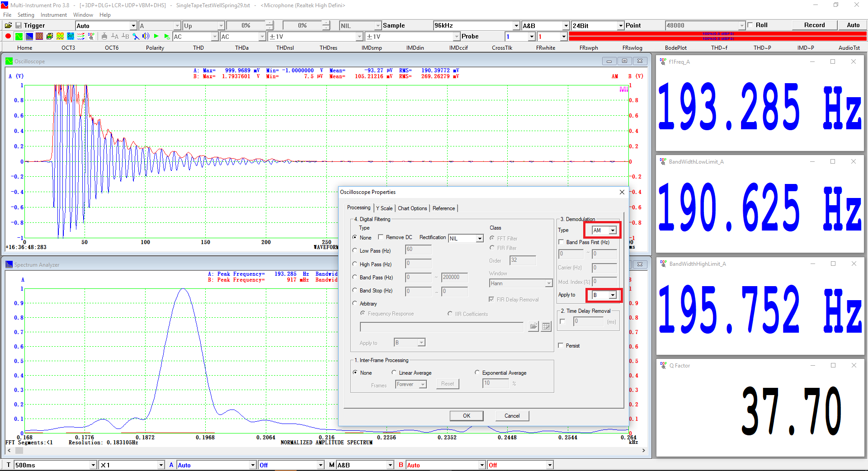Switch to the Chart Options tab
This screenshot has height=471, width=868.
point(412,208)
